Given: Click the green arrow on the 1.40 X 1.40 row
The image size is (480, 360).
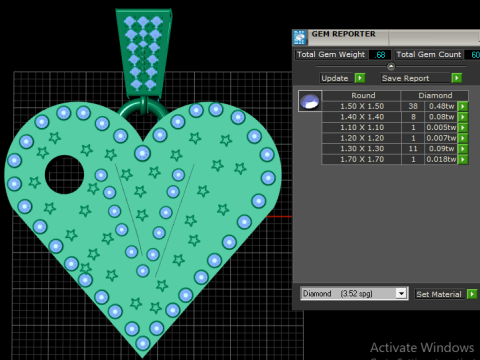Looking at the screenshot, I should (463, 117).
